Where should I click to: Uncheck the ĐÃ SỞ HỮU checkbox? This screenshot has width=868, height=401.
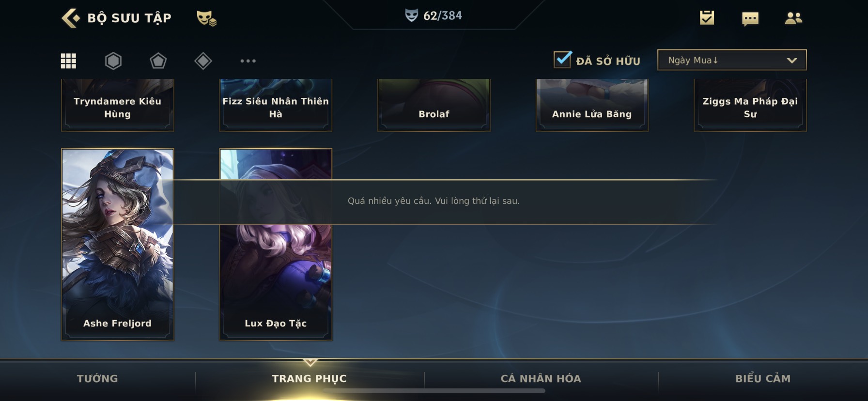[562, 60]
